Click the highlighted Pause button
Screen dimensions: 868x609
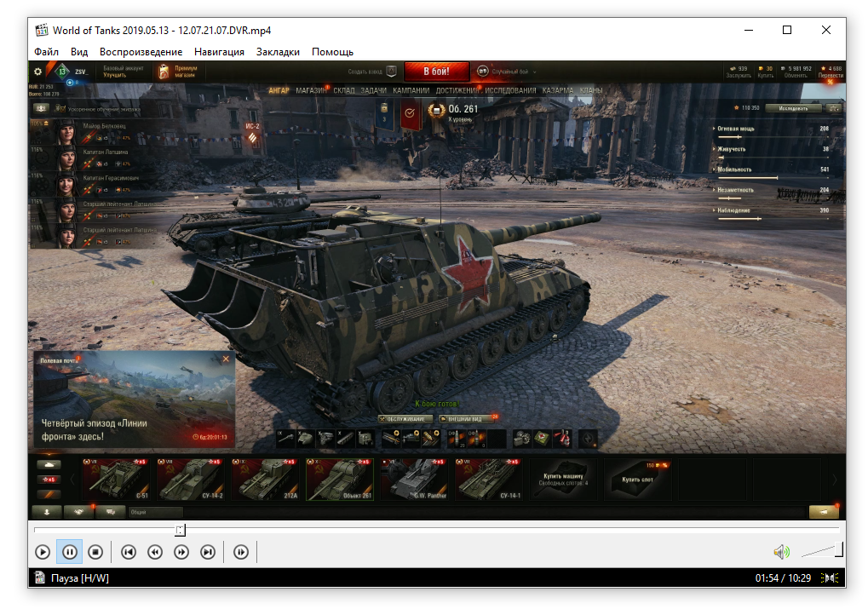click(69, 552)
